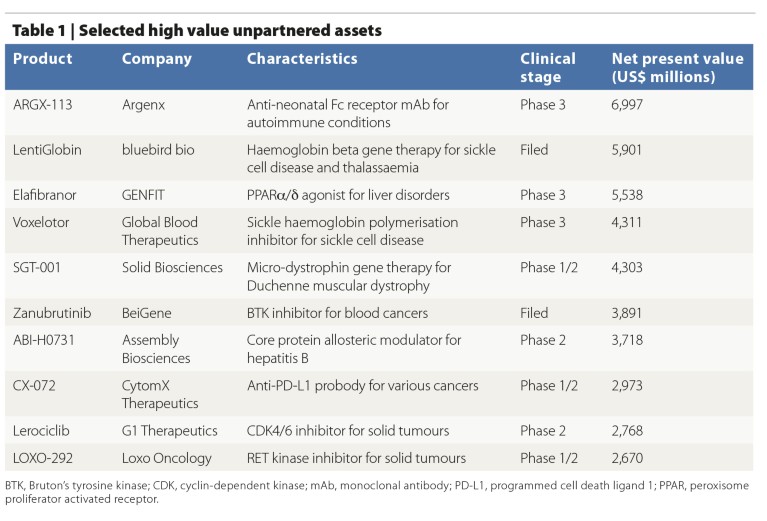Screen dimensions: 767x521
Task: Select the CX-072 product entry
Action: [x=36, y=386]
